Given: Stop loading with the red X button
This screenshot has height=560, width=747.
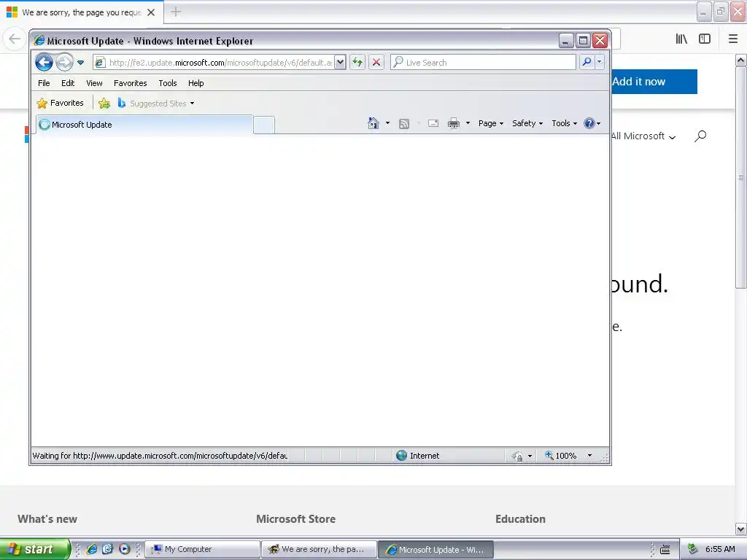Looking at the screenshot, I should 376,63.
